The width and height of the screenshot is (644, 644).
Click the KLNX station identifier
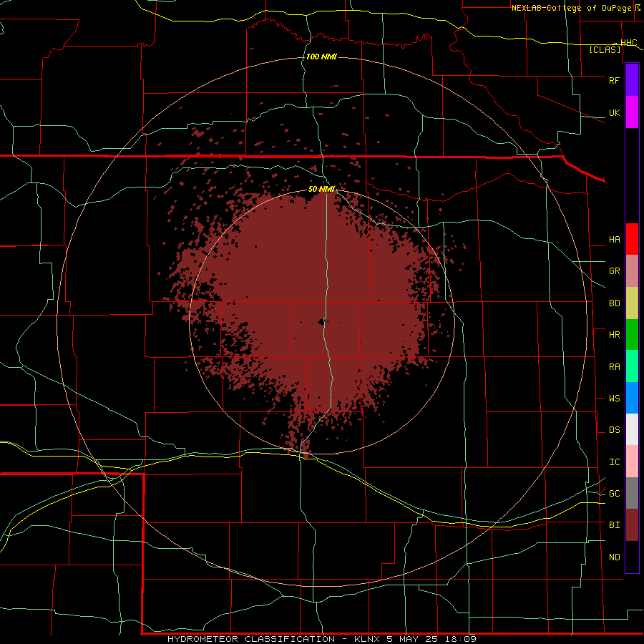point(366,639)
